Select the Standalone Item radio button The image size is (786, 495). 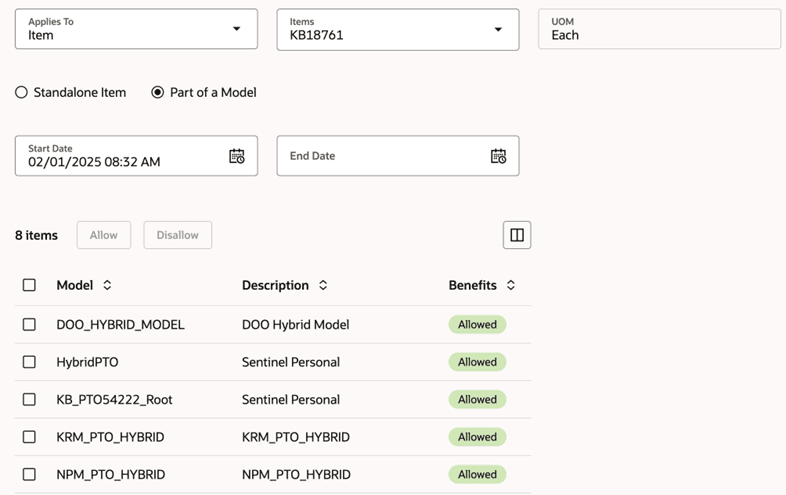[x=21, y=92]
